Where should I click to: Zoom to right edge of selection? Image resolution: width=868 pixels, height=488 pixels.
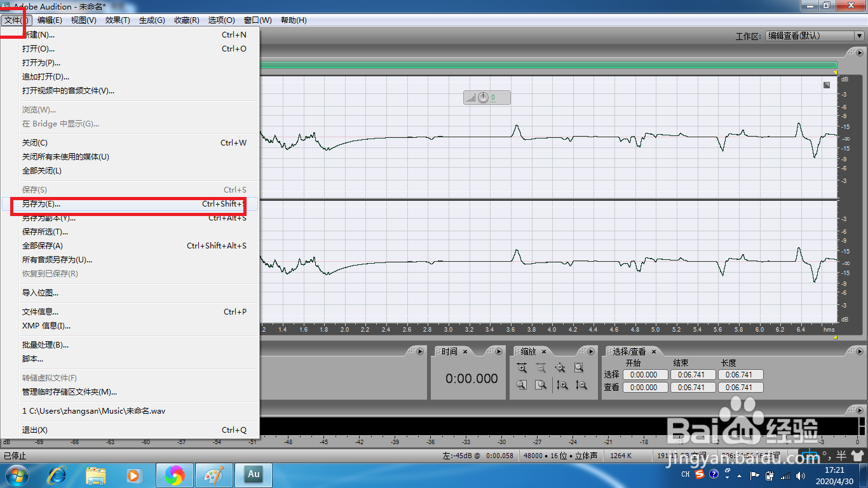tap(541, 384)
